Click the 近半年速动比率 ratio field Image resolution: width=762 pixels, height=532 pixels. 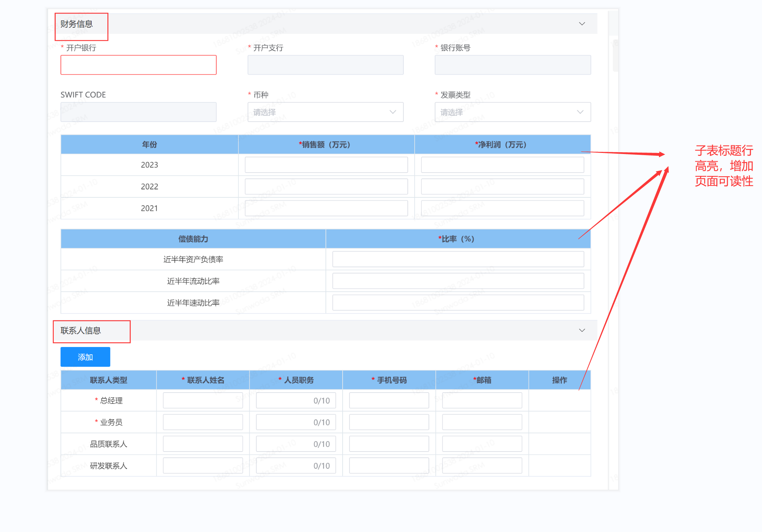(458, 303)
